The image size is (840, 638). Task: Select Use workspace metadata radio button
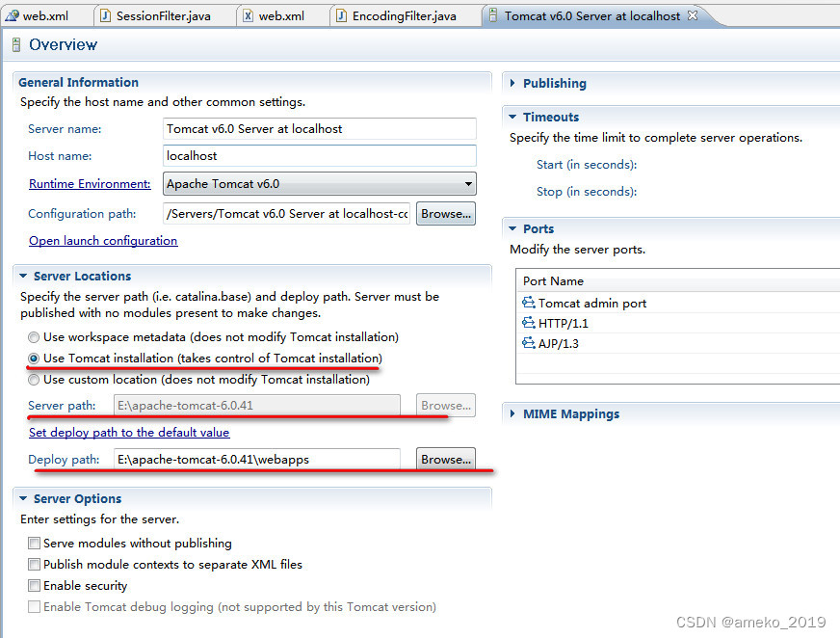click(x=34, y=337)
